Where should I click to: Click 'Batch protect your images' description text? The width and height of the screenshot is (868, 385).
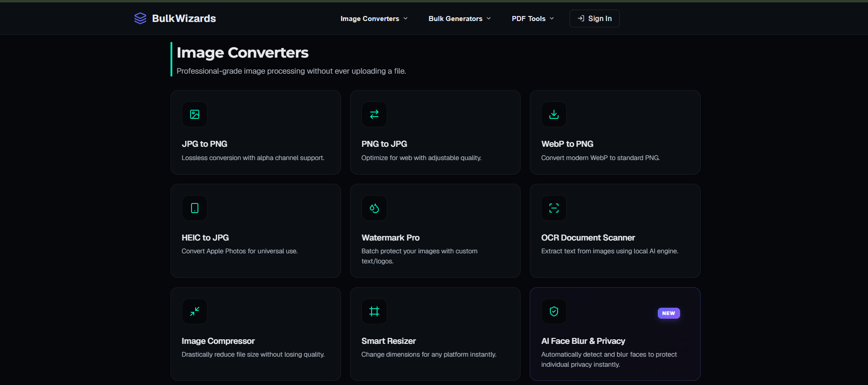click(419, 256)
